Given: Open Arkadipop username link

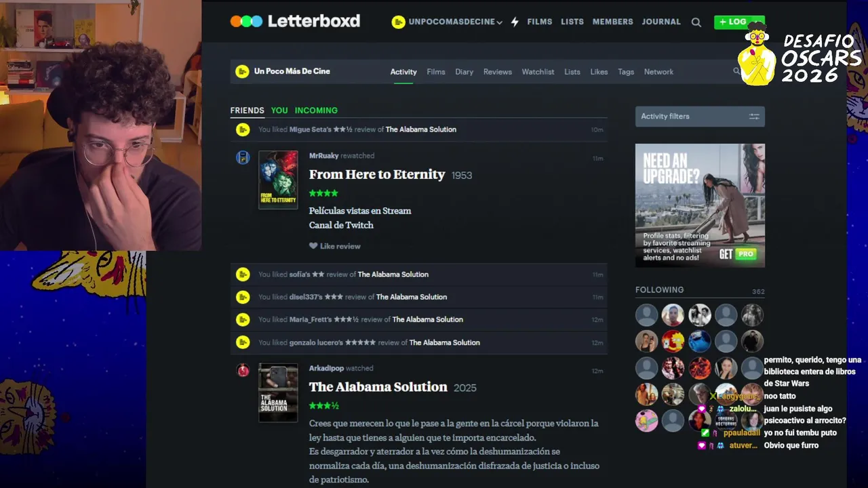Looking at the screenshot, I should point(326,368).
